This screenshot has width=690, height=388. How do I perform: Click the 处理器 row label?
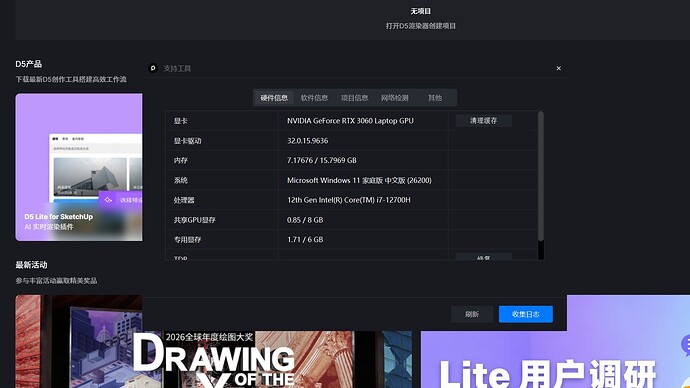pyautogui.click(x=184, y=200)
